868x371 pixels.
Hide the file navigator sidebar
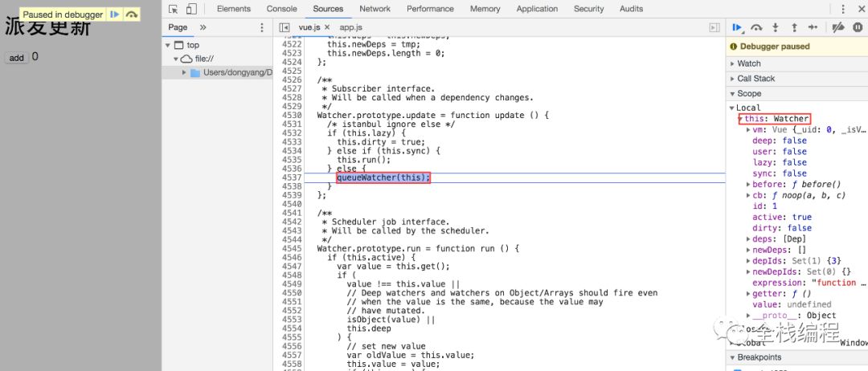pyautogui.click(x=284, y=27)
